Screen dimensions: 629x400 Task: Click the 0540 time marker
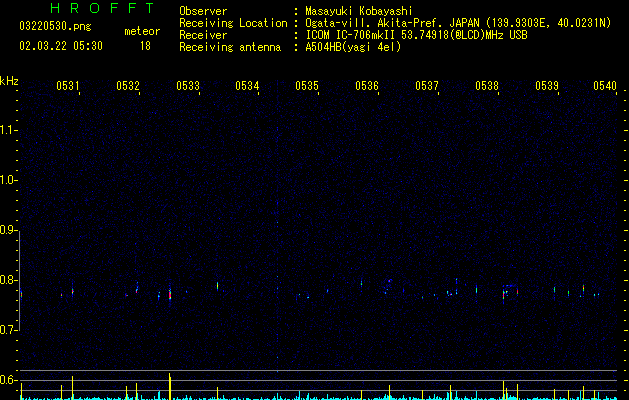[605, 86]
